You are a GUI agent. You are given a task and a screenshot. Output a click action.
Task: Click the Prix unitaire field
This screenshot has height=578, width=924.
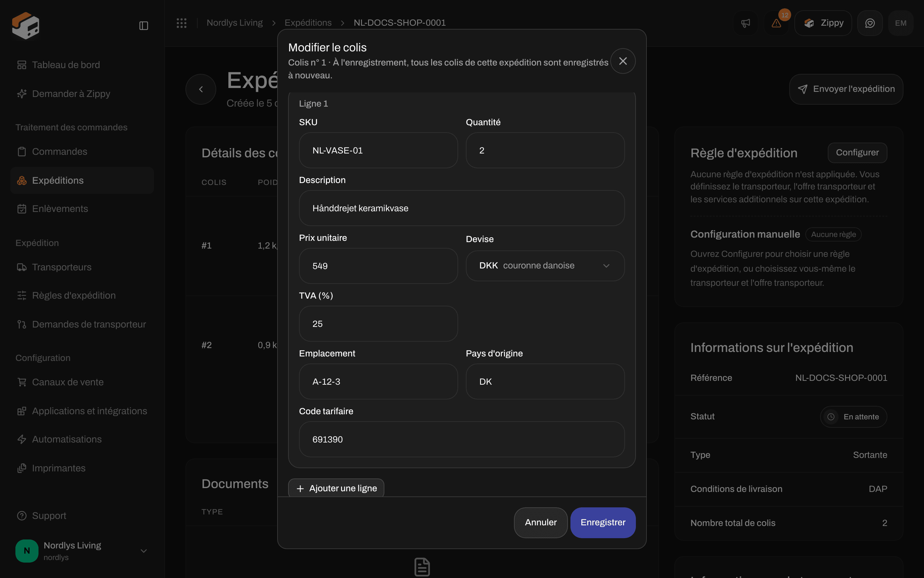[378, 266]
